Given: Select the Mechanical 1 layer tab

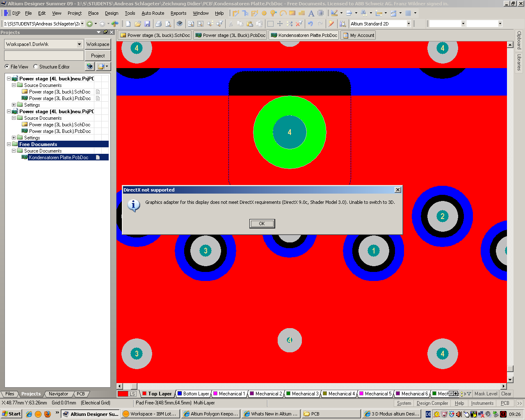Looking at the screenshot, I should click(x=229, y=394).
